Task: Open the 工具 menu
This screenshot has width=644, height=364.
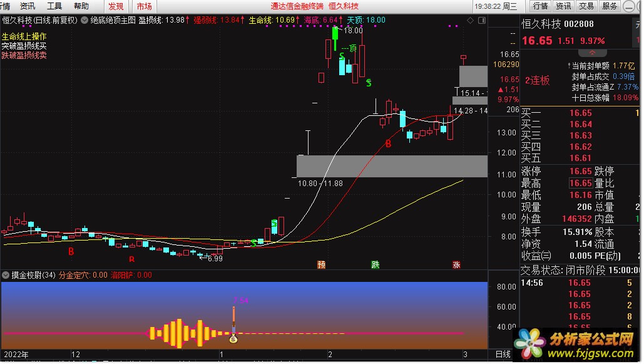Action: [x=54, y=6]
